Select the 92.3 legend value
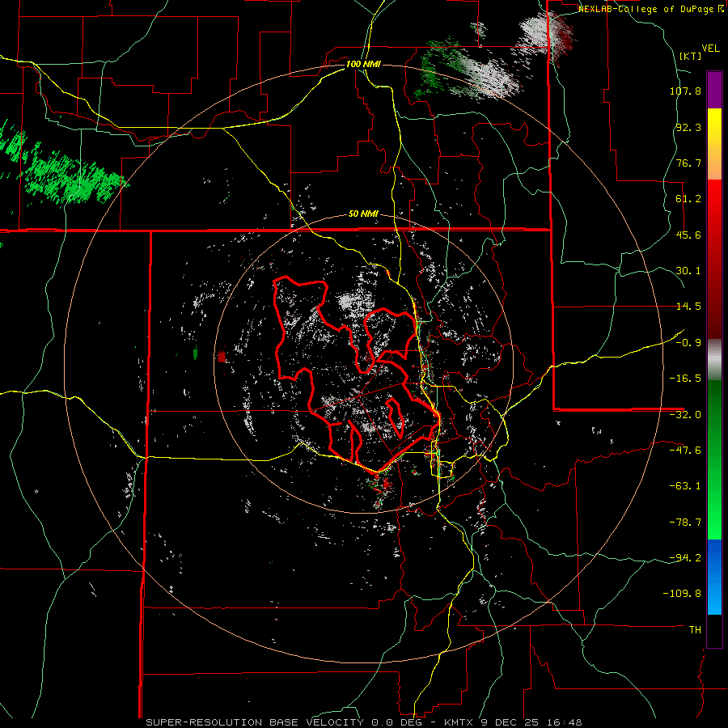This screenshot has height=728, width=728. click(688, 127)
